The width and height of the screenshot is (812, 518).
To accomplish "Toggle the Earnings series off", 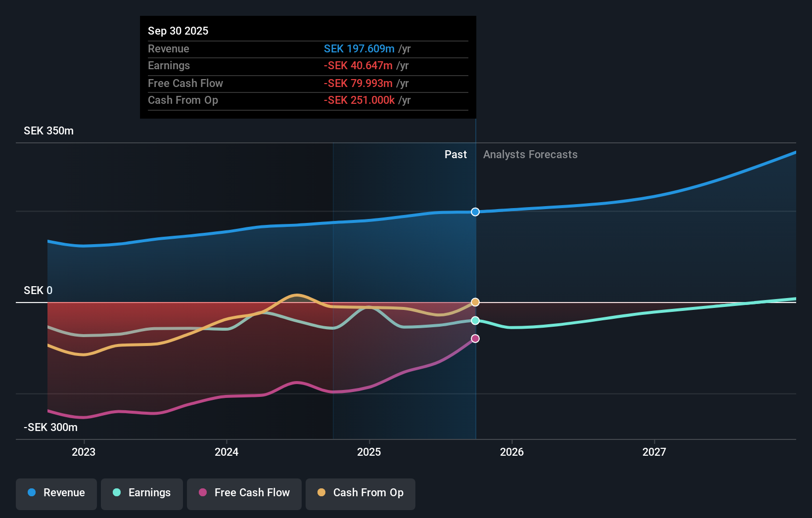I will coord(142,493).
